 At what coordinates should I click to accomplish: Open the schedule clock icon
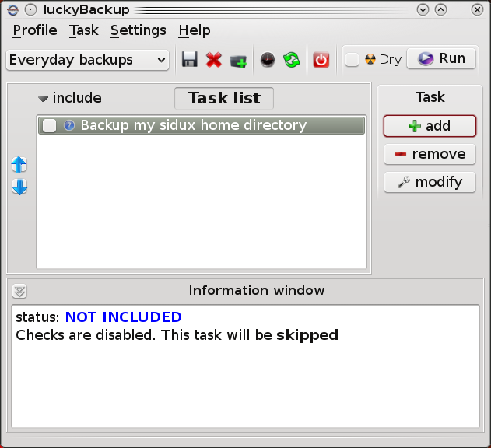[x=268, y=60]
